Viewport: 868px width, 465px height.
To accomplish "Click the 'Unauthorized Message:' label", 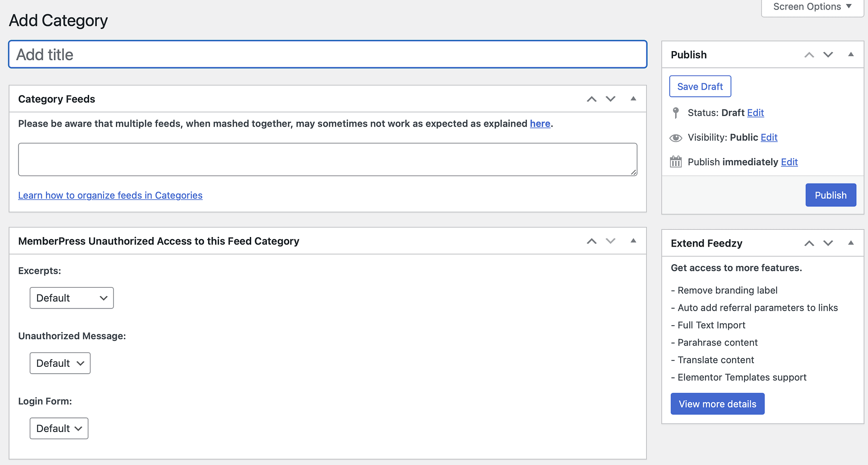I will [x=72, y=336].
